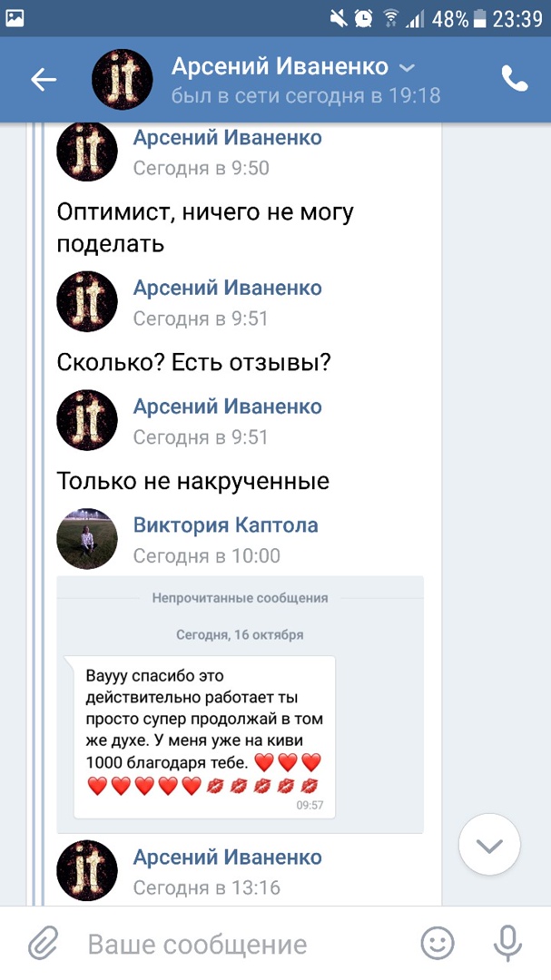Open the emoji smiley picker

click(x=438, y=944)
